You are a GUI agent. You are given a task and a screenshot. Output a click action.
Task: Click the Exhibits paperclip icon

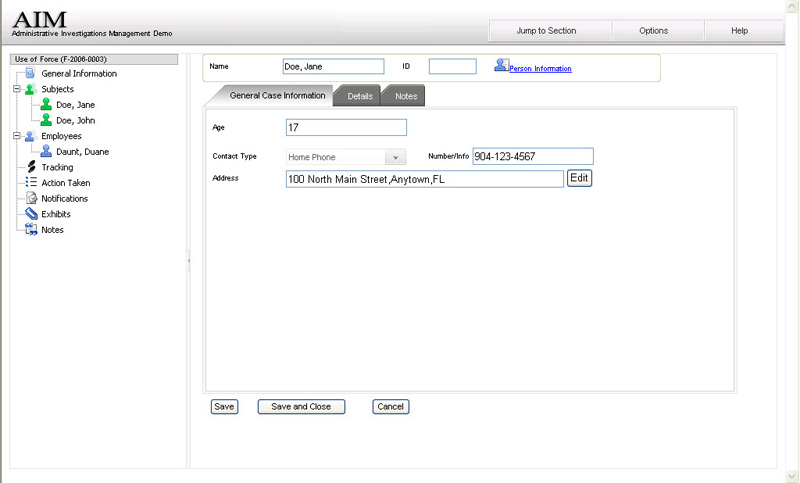click(31, 214)
